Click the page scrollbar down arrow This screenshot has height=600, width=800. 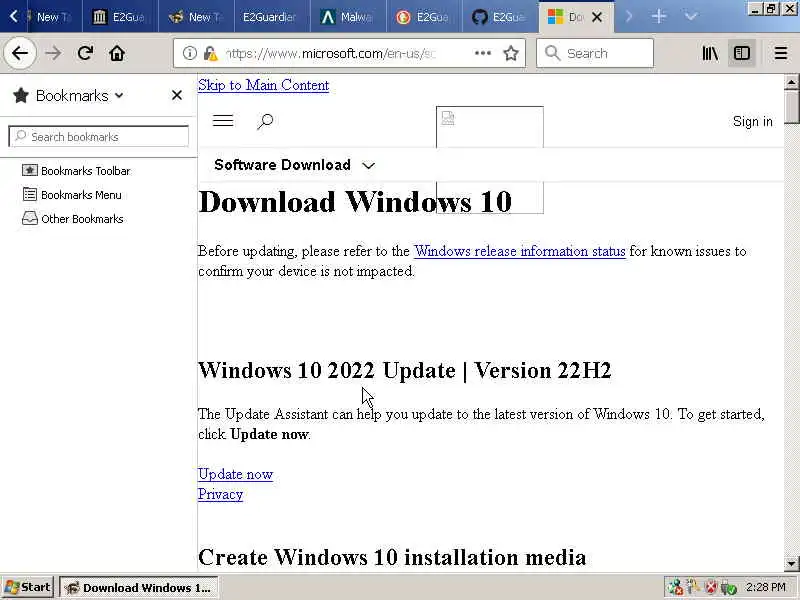(x=791, y=564)
